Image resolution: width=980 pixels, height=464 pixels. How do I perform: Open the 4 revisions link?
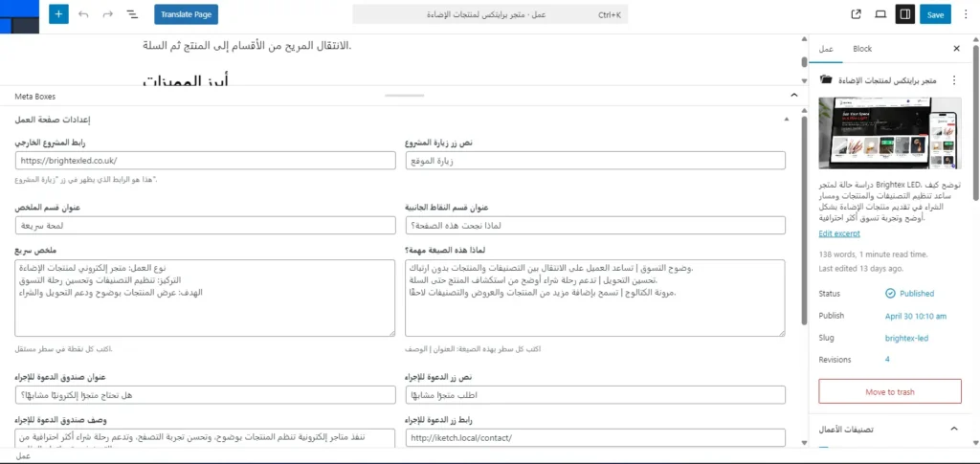(x=887, y=359)
